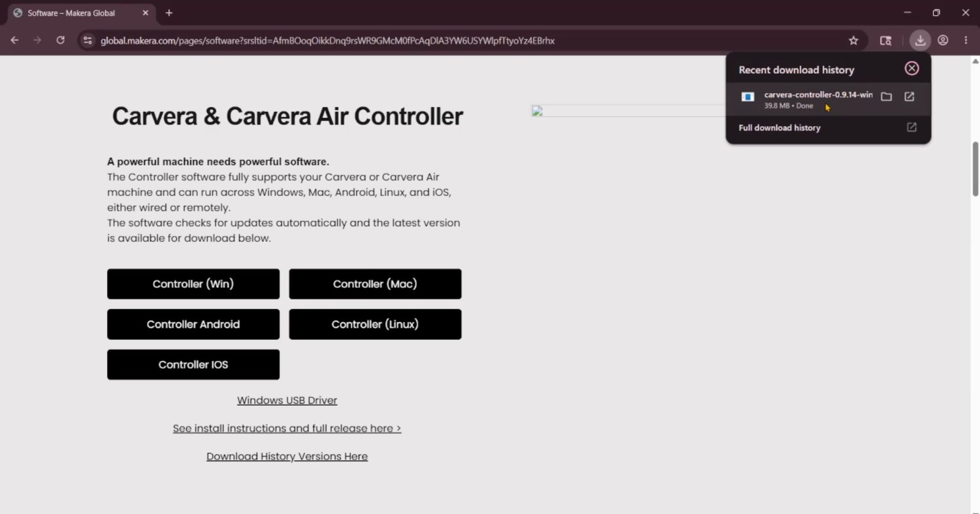Toggle the downloads toolbar icon
980x514 pixels.
pos(920,40)
